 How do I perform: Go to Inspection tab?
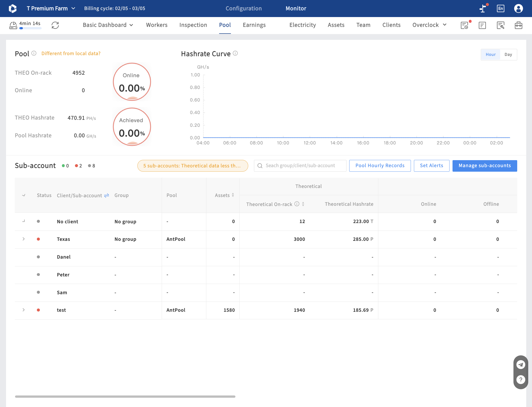point(193,25)
